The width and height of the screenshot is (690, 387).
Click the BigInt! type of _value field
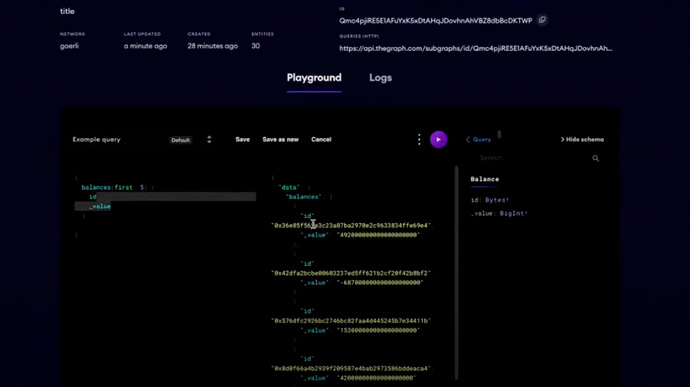(514, 214)
